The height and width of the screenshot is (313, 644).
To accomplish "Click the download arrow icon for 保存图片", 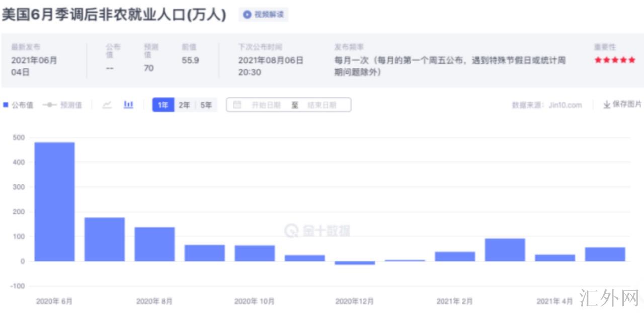I will 607,105.
